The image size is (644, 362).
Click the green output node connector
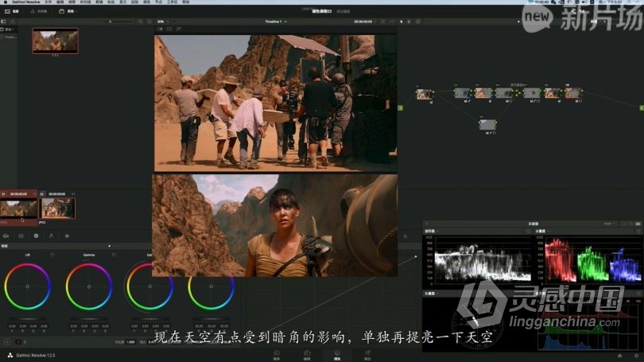[642, 107]
